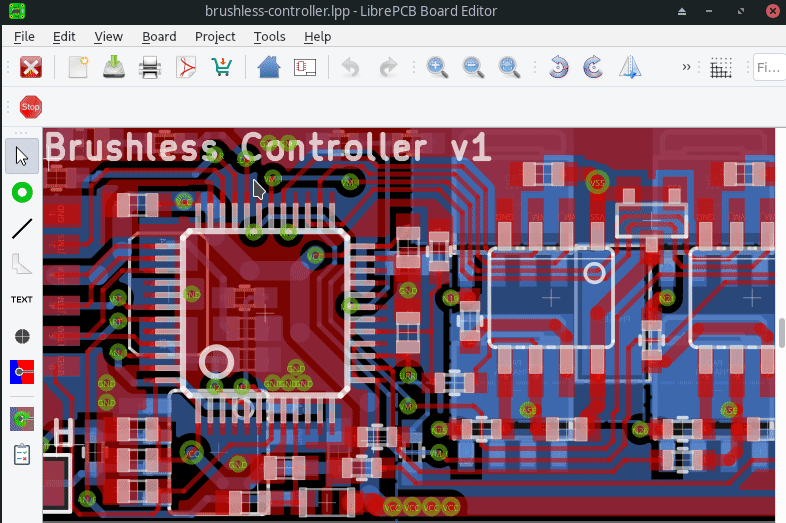Click the New Board icon

[78, 67]
